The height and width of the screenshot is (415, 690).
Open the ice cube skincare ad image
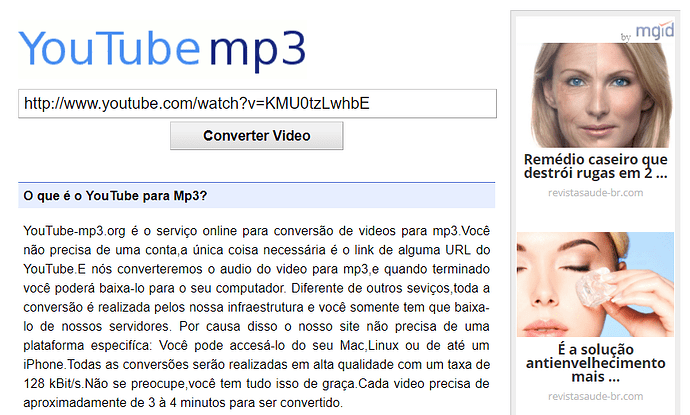595,284
